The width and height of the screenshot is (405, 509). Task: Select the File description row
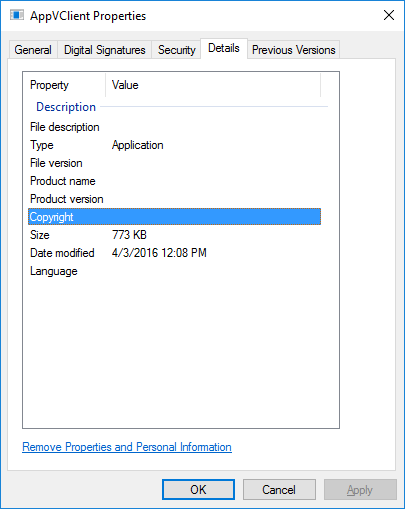tap(174, 127)
